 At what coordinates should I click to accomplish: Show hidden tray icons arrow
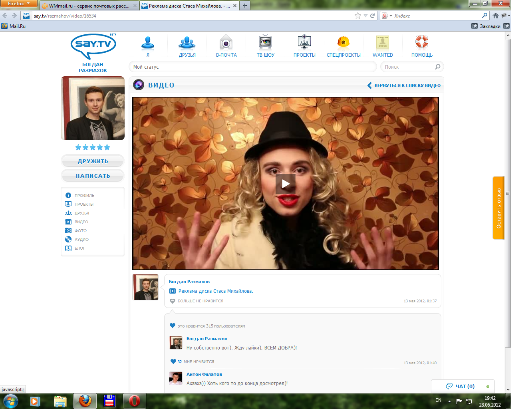point(449,401)
